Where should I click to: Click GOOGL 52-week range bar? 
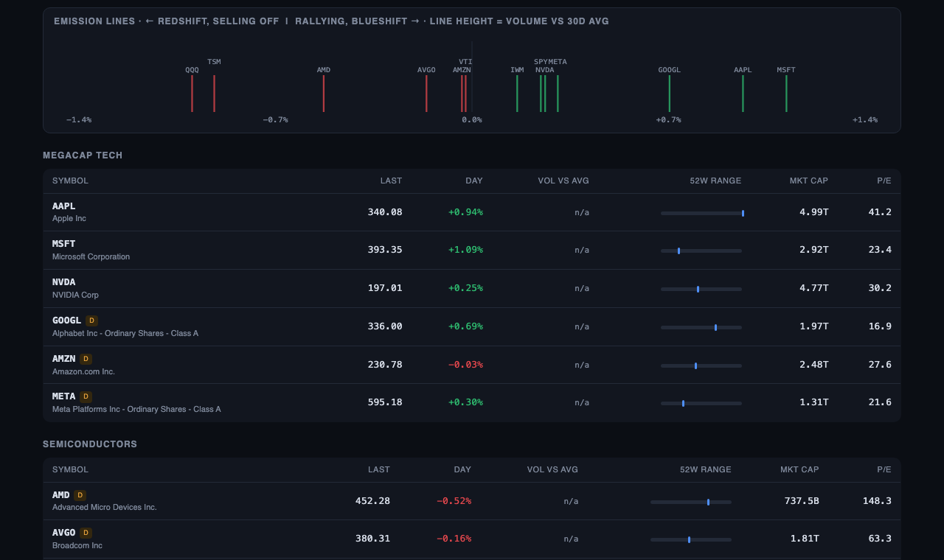click(701, 327)
